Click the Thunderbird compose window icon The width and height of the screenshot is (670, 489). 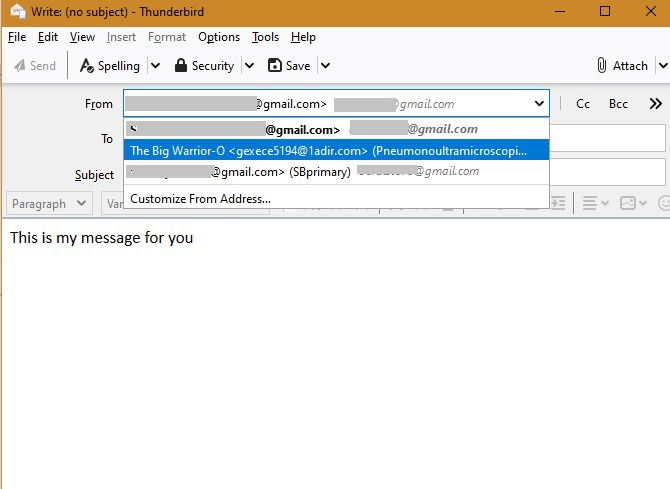pyautogui.click(x=18, y=12)
